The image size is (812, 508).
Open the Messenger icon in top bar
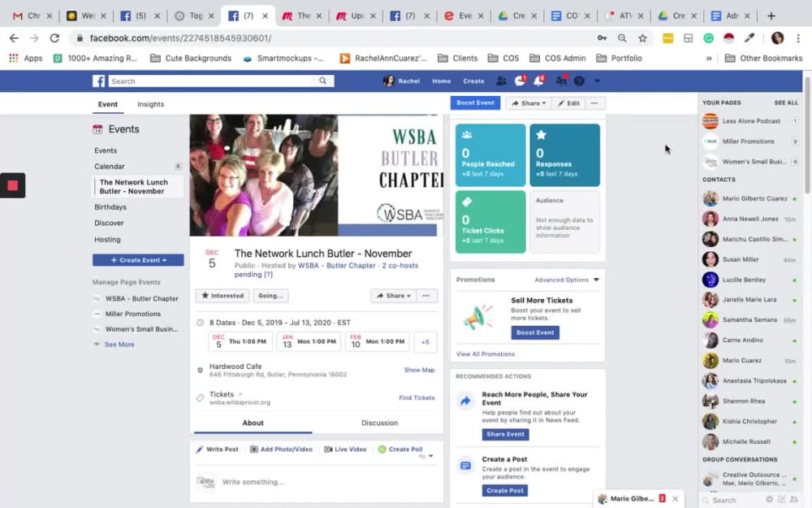pos(520,80)
